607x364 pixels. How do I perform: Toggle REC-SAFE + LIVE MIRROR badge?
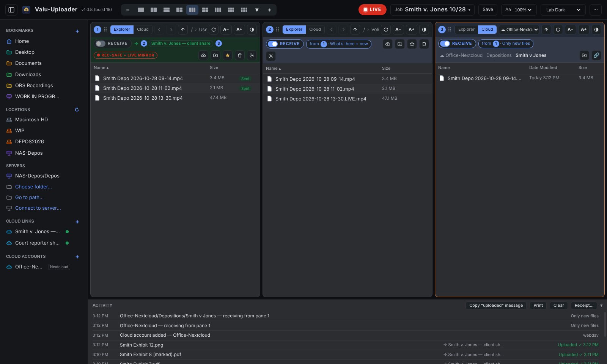tap(126, 55)
